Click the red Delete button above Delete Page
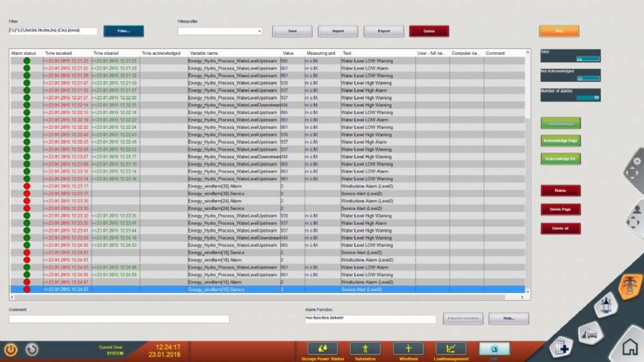 click(x=561, y=191)
